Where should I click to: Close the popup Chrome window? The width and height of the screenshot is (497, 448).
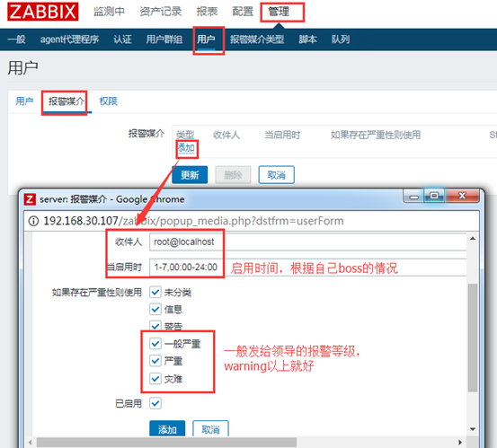pyautogui.click(x=462, y=196)
